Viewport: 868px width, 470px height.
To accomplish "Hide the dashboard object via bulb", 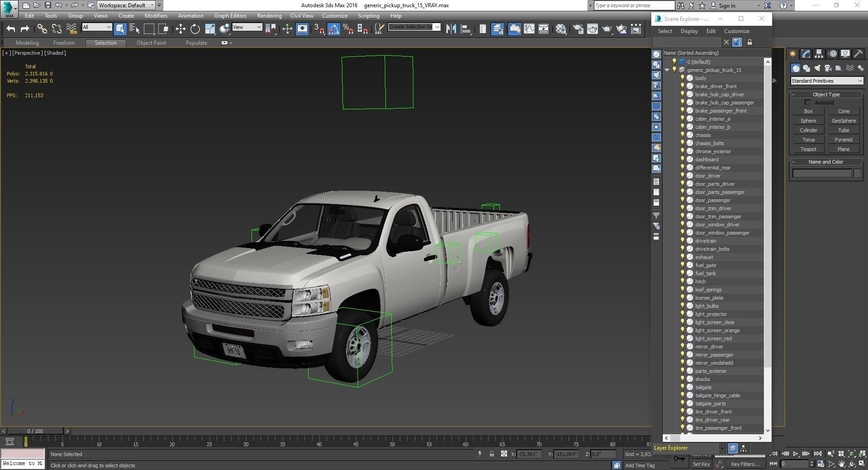I will (x=683, y=160).
